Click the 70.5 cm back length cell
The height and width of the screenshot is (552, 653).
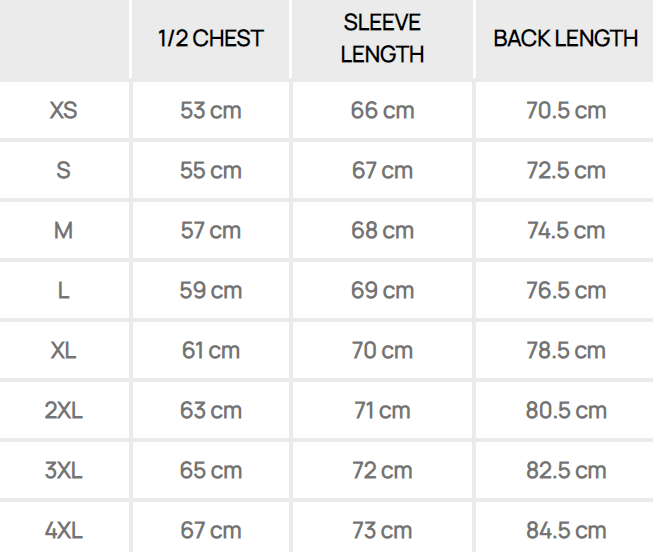coord(566,110)
